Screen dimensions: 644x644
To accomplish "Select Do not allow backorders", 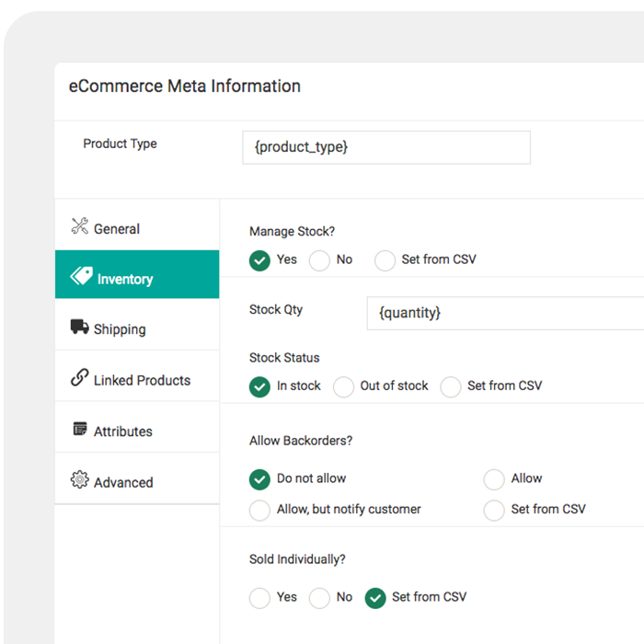I will 259,479.
